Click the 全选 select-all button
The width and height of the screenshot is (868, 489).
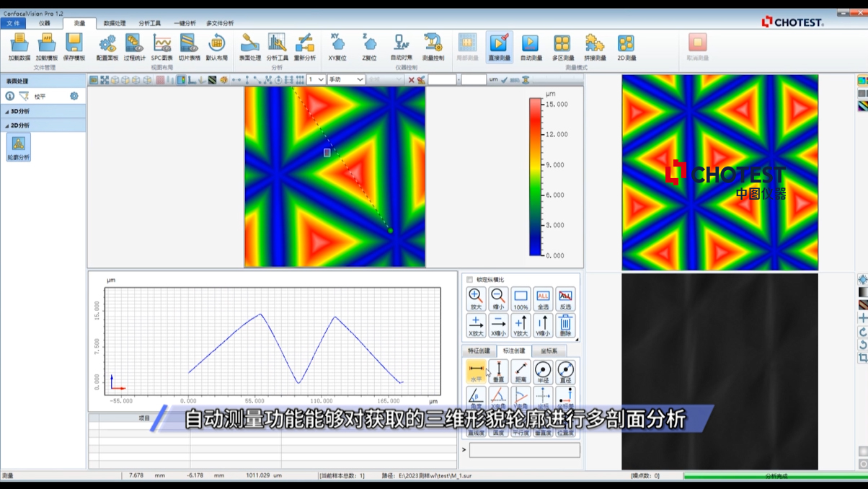pyautogui.click(x=543, y=299)
